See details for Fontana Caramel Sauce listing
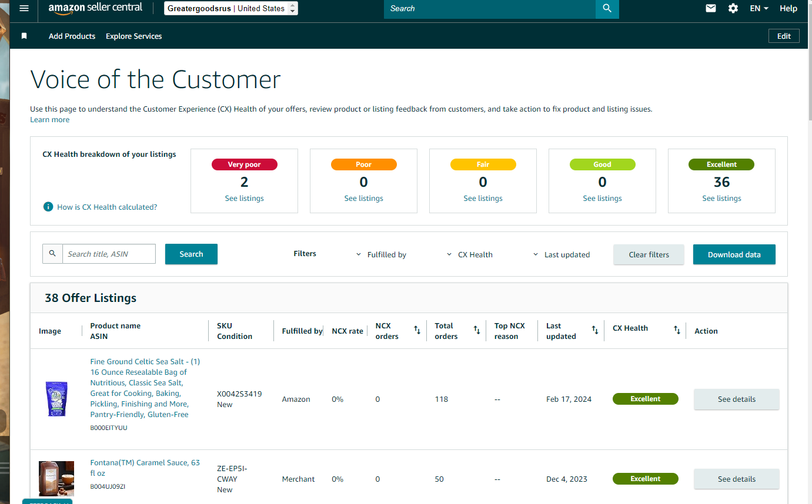 (736, 479)
